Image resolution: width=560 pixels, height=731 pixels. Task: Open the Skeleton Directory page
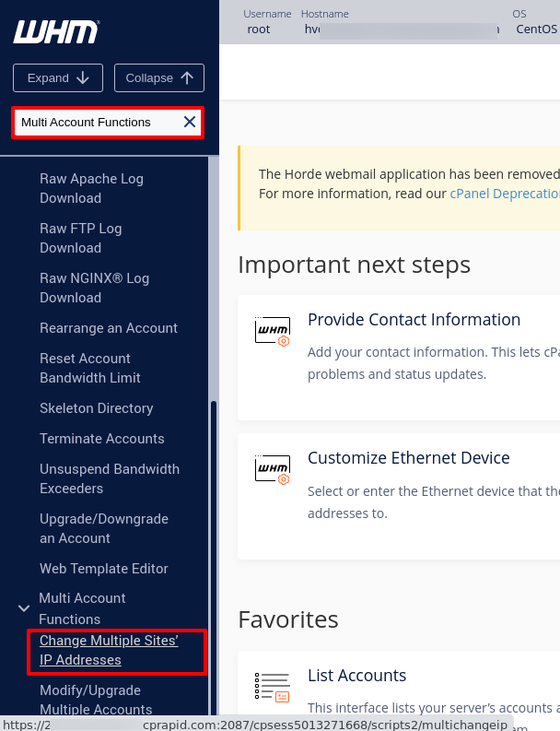(x=96, y=408)
